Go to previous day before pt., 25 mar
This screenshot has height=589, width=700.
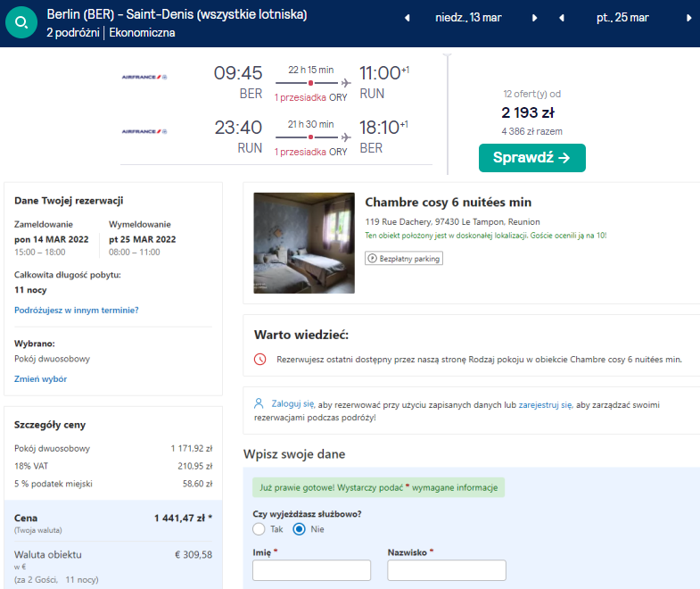[x=562, y=18]
